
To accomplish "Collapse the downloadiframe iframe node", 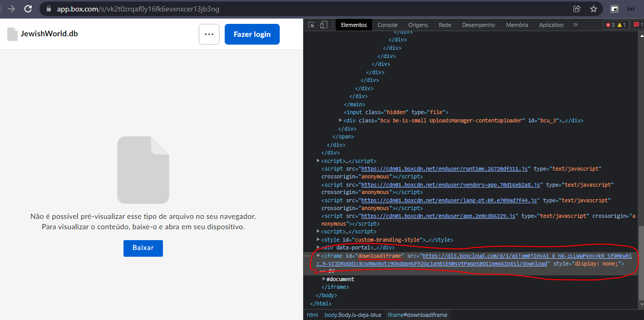I will tap(318, 256).
